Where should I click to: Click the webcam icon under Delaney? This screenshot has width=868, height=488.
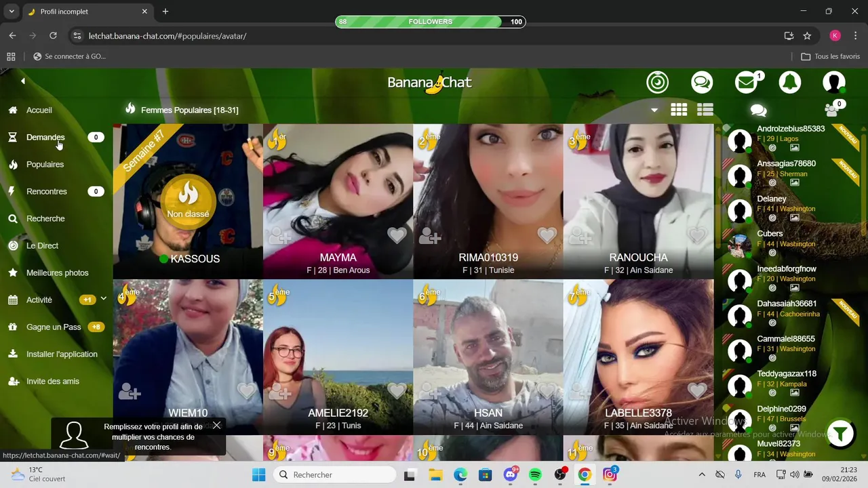pyautogui.click(x=772, y=218)
